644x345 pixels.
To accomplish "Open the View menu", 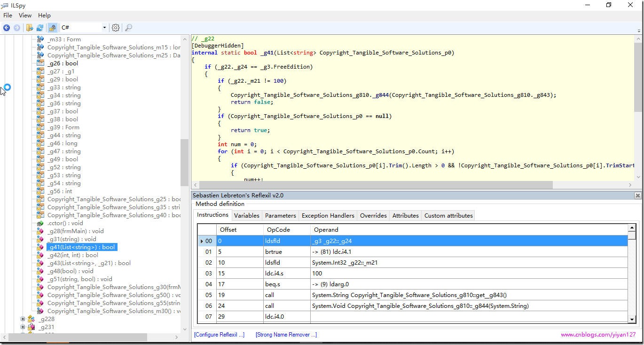I will pyautogui.click(x=25, y=16).
